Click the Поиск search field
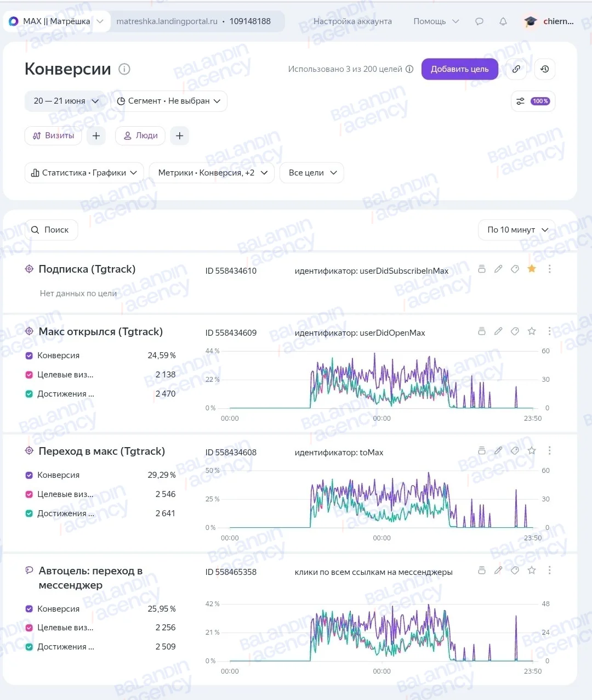This screenshot has height=700, width=592. coord(51,230)
